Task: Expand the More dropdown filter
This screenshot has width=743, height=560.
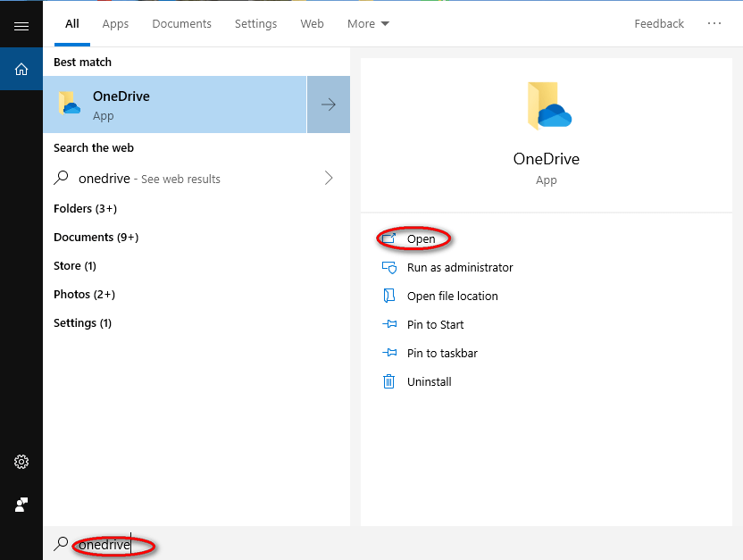Action: [x=368, y=24]
